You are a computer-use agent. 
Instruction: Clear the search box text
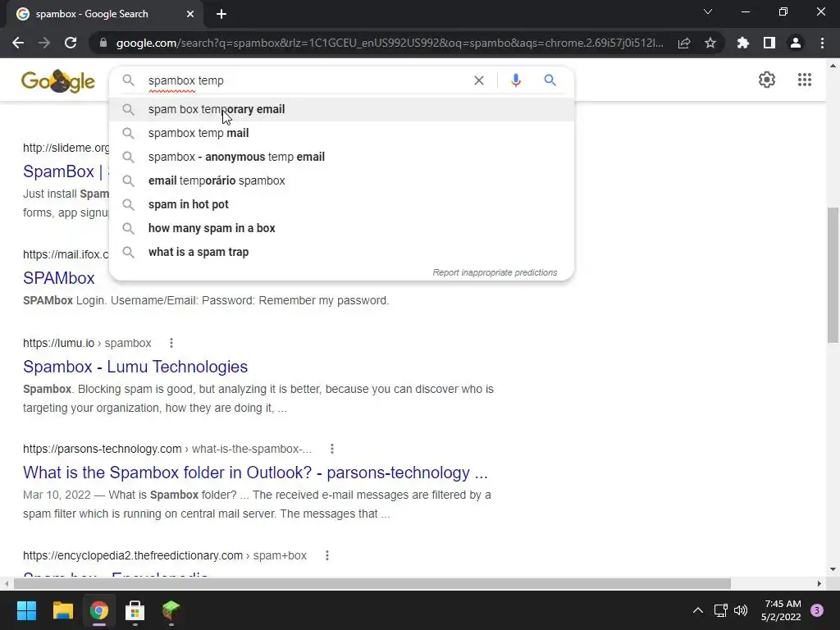point(479,80)
